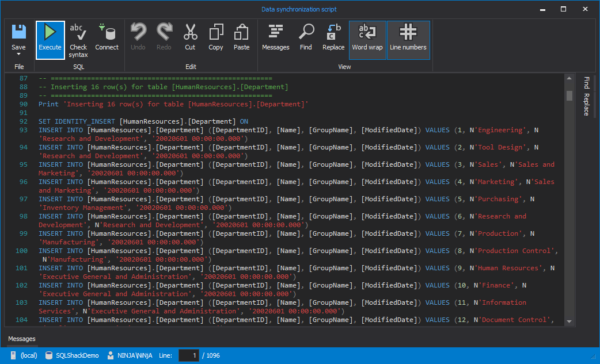Open the Find side panel tab

point(586,82)
